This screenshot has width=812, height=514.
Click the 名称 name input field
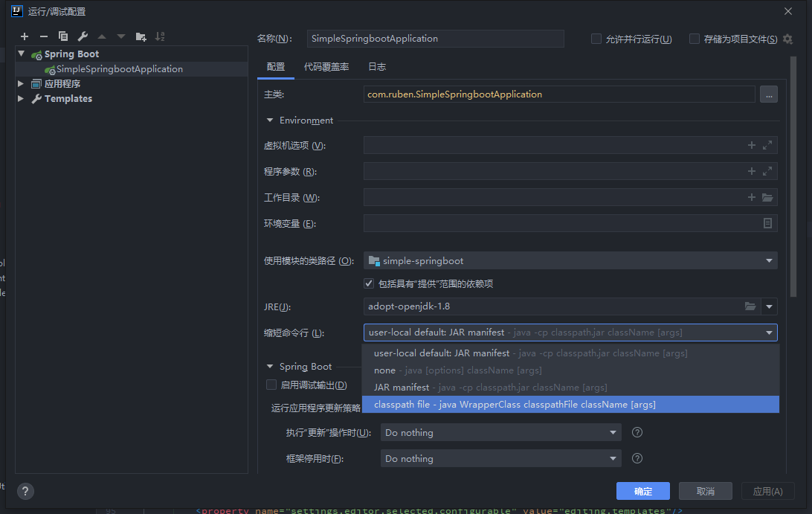(x=435, y=39)
